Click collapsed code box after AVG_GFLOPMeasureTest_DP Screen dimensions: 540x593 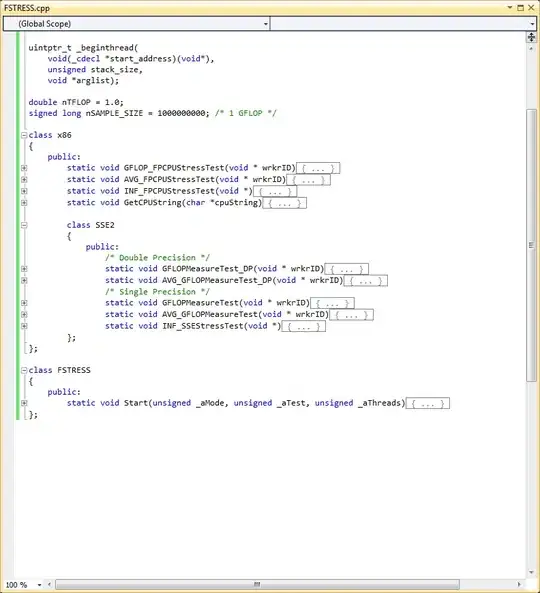point(366,281)
